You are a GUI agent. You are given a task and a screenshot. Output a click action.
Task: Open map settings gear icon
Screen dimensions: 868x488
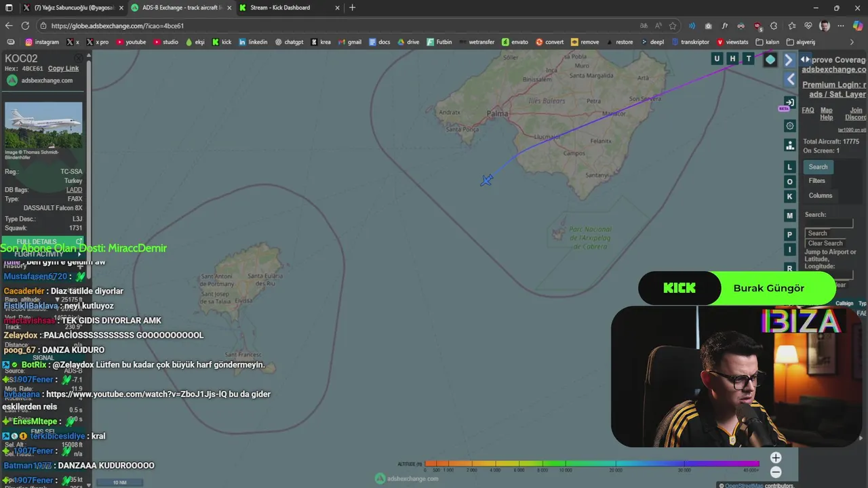tap(790, 126)
